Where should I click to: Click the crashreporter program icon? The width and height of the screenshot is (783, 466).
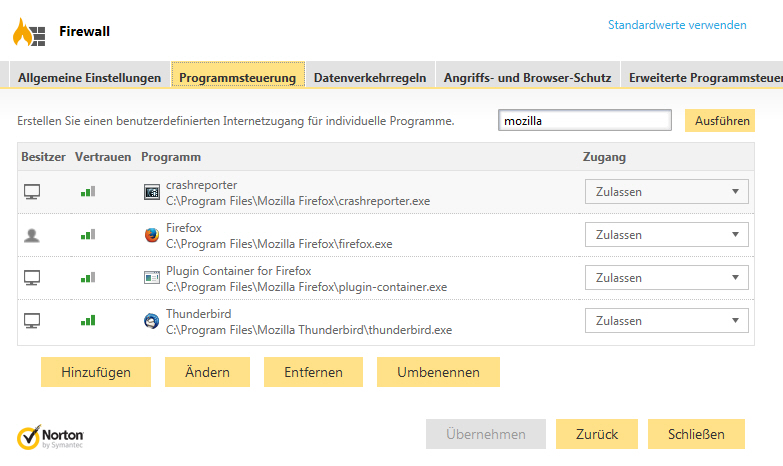[x=151, y=192]
